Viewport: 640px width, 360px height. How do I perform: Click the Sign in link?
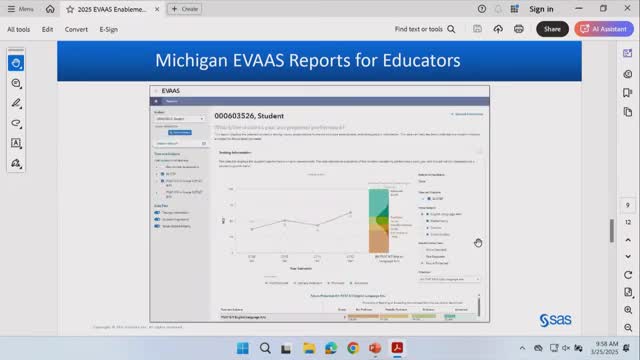tap(541, 9)
